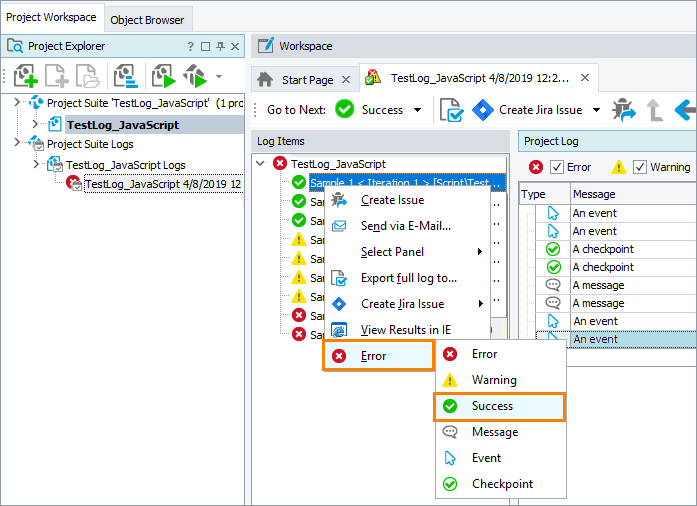Expand the TestLog_JavaScript Logs tree node
This screenshot has height=506, width=697.
(x=38, y=165)
